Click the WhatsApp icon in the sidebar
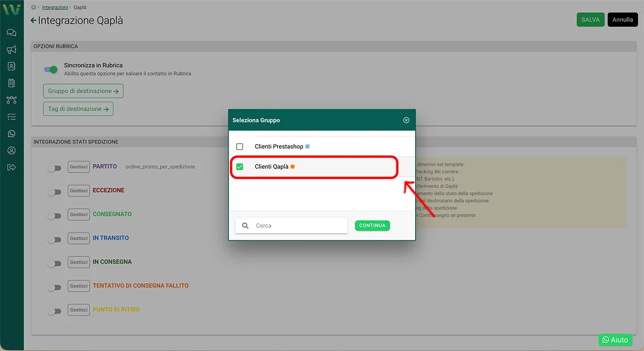Image resolution: width=644 pixels, height=351 pixels. 12,134
